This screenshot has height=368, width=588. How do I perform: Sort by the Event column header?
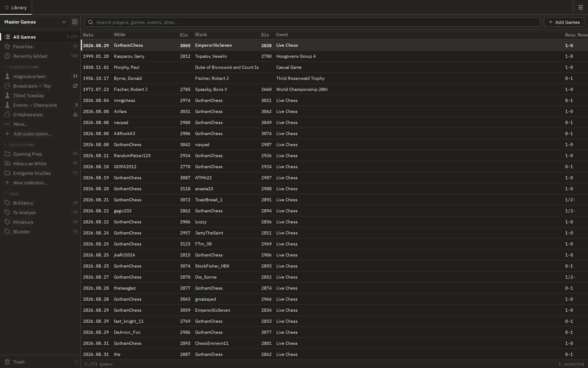[282, 35]
